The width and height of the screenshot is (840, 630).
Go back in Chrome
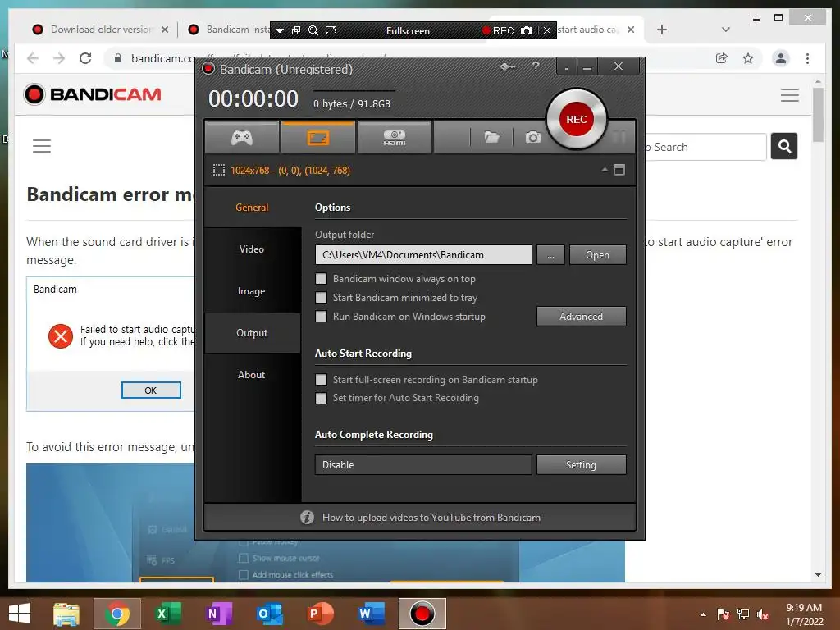point(33,58)
